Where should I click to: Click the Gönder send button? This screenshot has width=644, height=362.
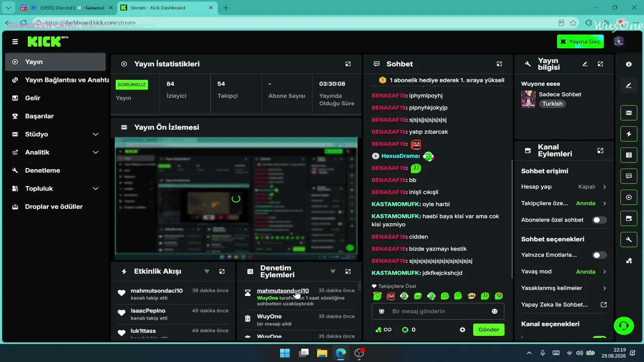[x=489, y=330]
